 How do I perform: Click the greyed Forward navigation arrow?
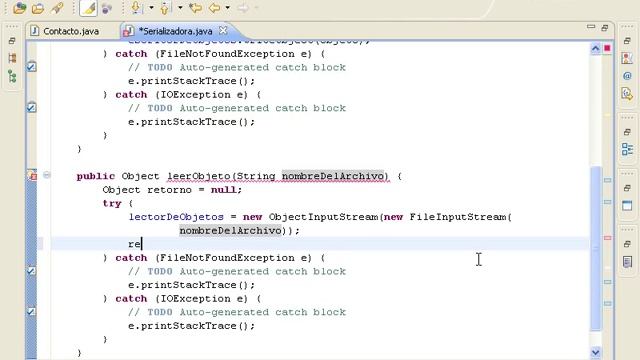(243, 8)
